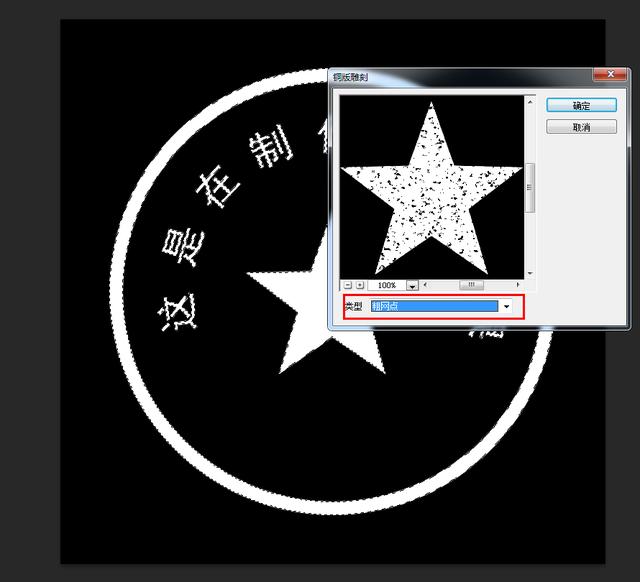Image resolution: width=640 pixels, height=582 pixels.
Task: Click preview vertical scrollbar up arrow
Action: (x=530, y=102)
